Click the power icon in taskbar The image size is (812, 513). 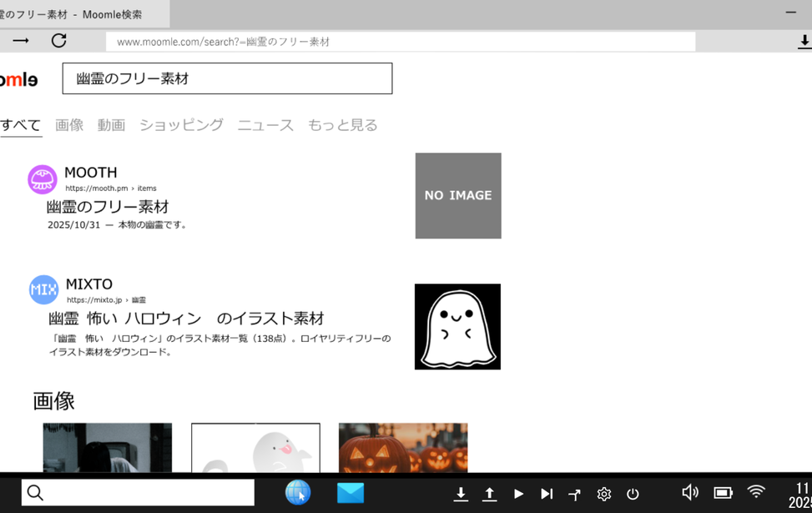point(633,494)
